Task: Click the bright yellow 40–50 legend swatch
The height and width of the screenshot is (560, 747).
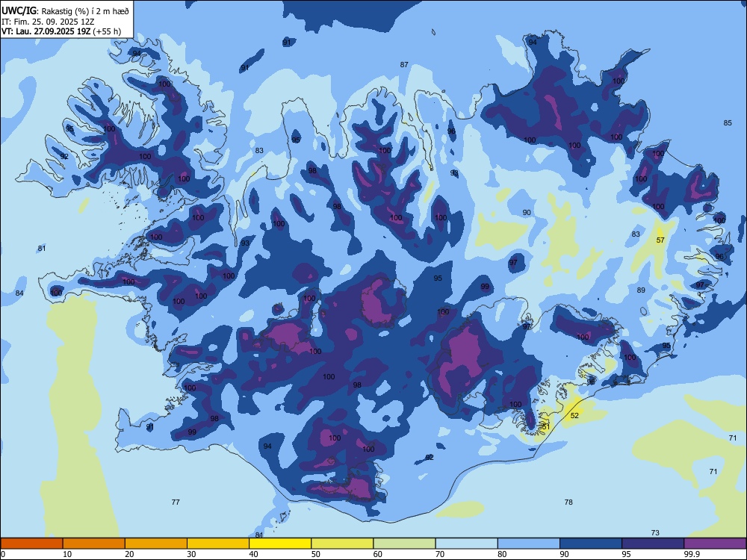Action: [x=280, y=544]
